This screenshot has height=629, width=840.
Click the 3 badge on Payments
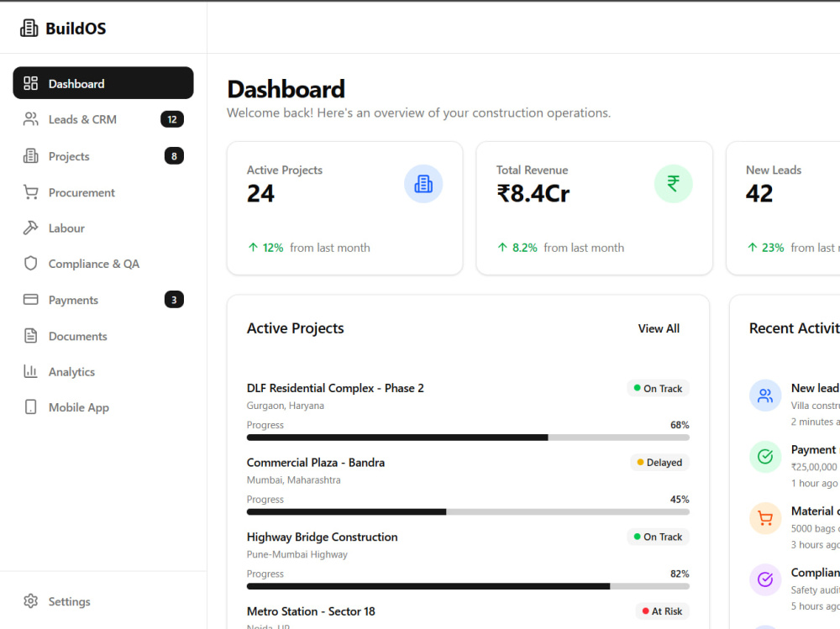pyautogui.click(x=174, y=300)
